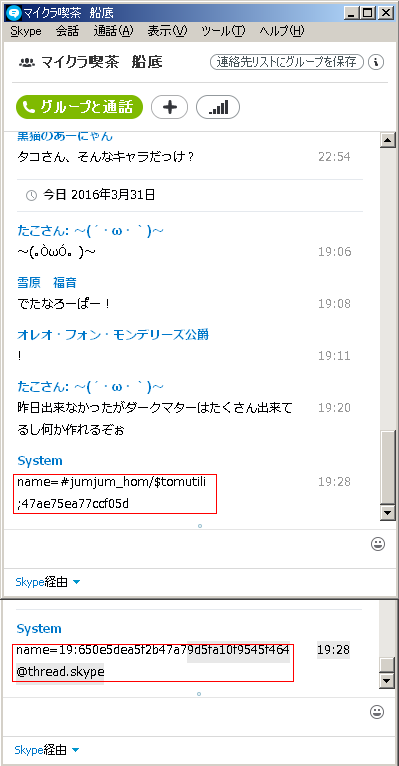The width and height of the screenshot is (399, 766).
Task: Click sender name 雪原 福音
Action: point(47,282)
